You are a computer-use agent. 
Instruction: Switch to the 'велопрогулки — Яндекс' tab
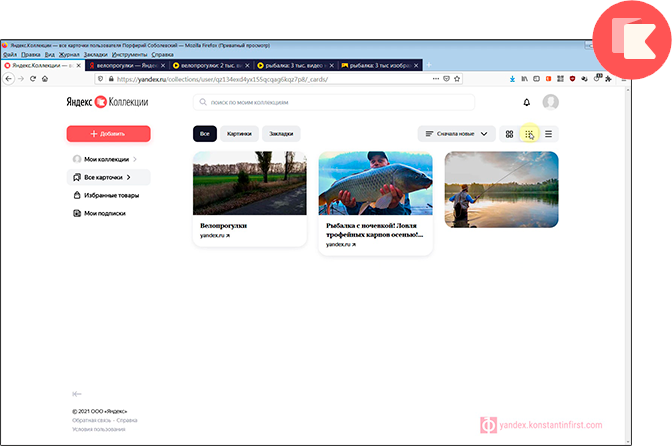point(126,66)
